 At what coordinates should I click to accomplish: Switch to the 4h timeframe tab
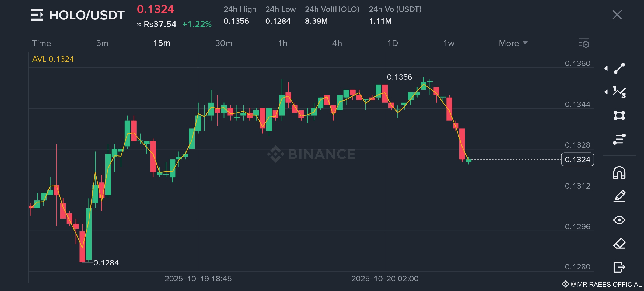[337, 43]
